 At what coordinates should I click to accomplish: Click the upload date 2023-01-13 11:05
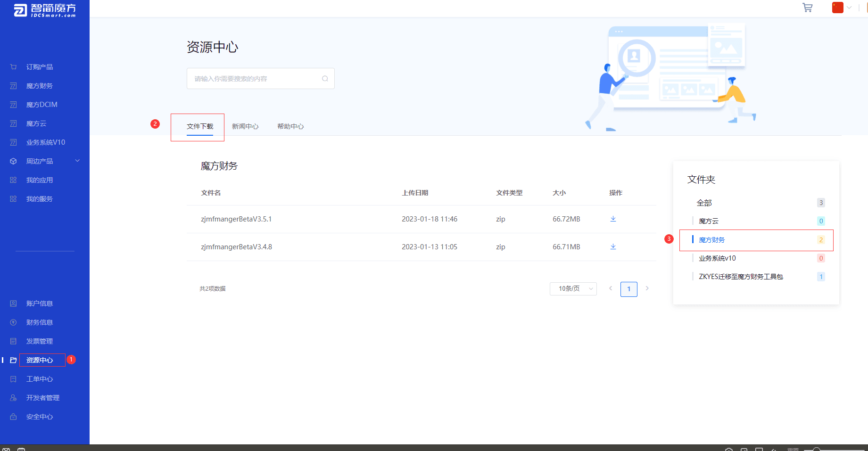[430, 247]
